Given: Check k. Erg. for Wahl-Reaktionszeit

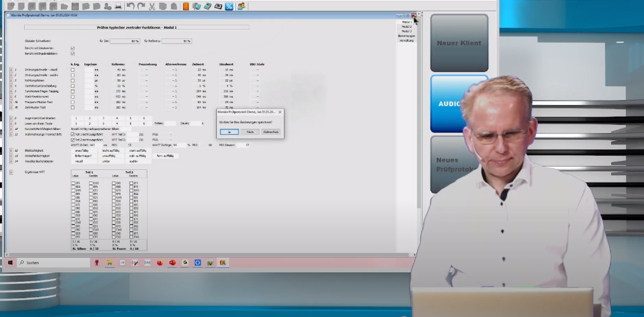Looking at the screenshot, I should coord(73,97).
